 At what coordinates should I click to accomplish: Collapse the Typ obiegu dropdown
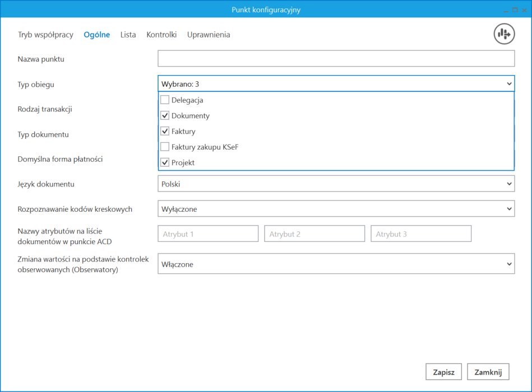(508, 84)
